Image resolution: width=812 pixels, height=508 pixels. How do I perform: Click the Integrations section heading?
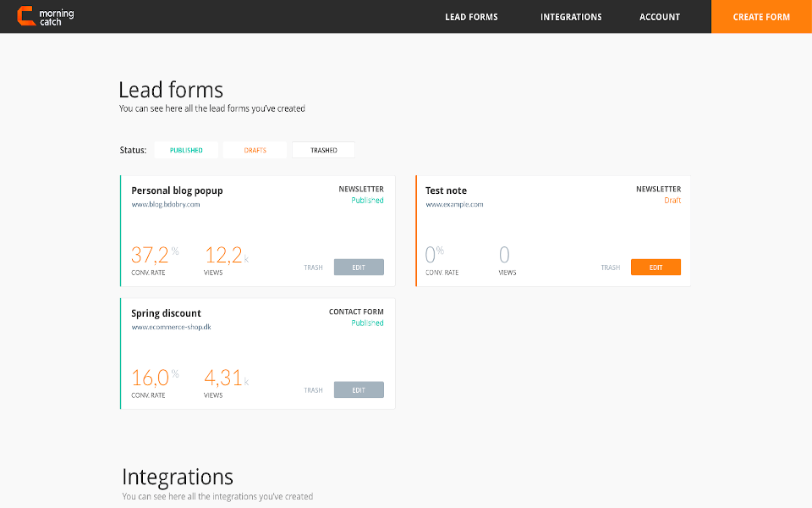(178, 477)
